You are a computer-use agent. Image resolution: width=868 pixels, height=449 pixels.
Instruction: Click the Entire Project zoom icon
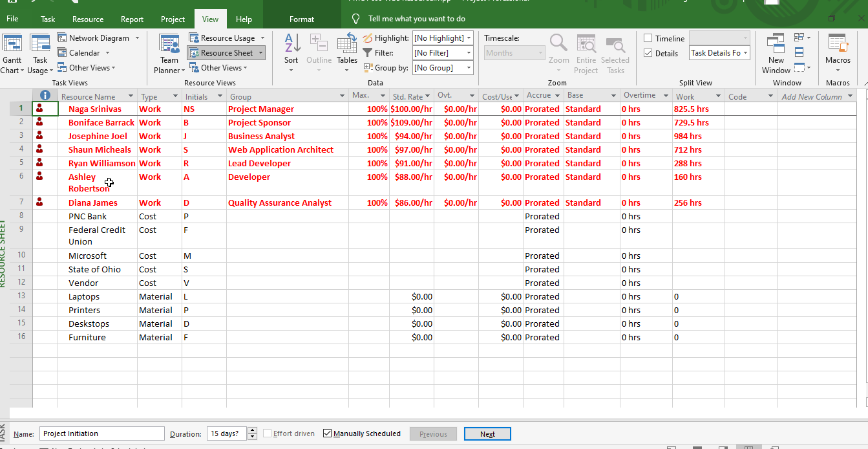[586, 44]
